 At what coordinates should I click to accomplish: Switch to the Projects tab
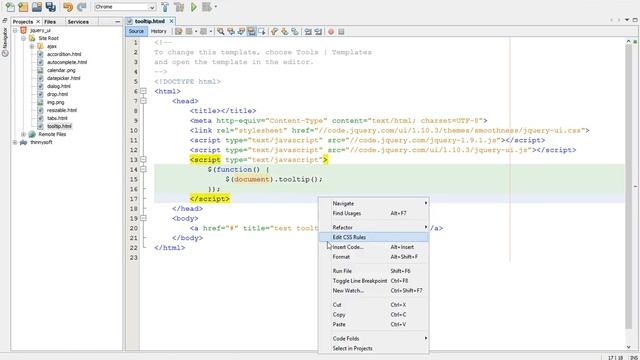(23, 22)
